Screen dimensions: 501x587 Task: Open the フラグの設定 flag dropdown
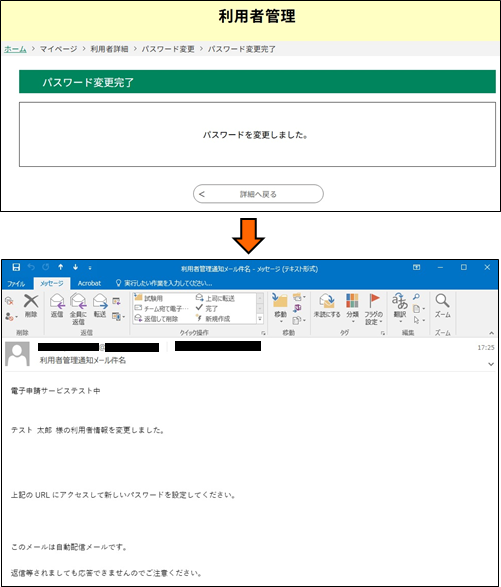[x=373, y=309]
